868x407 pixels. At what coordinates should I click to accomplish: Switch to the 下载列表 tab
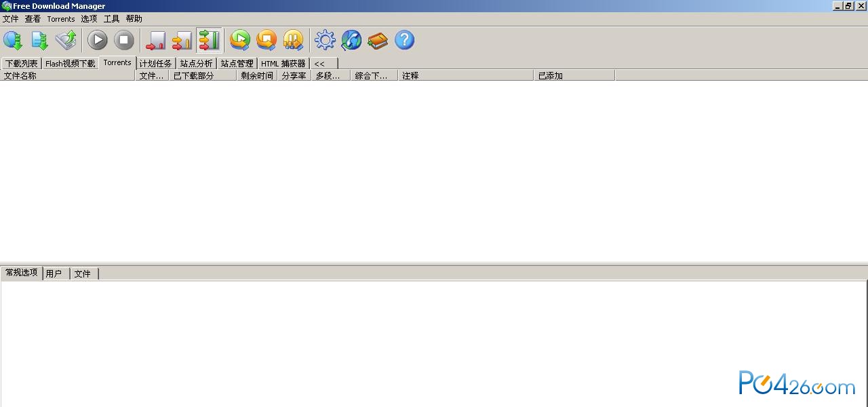[22, 64]
